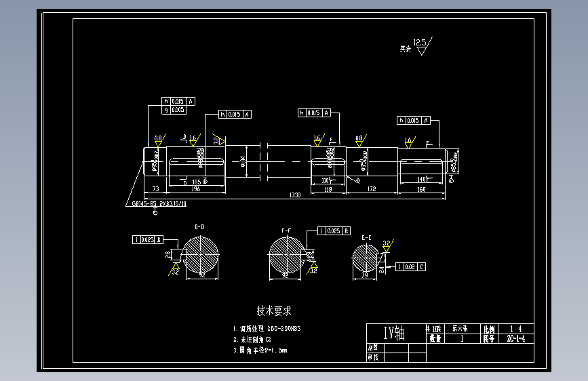Select the 92 dimension under section D-D
The height and width of the screenshot is (381, 588).
(202, 275)
